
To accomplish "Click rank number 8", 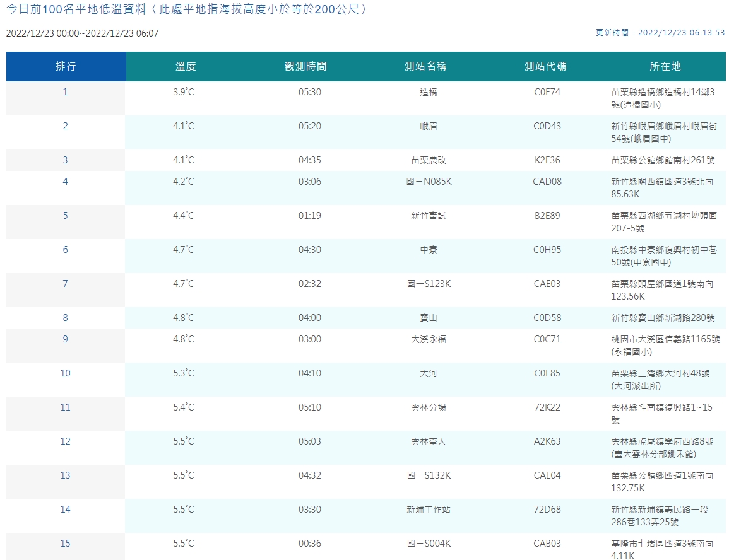I will click(x=66, y=318).
